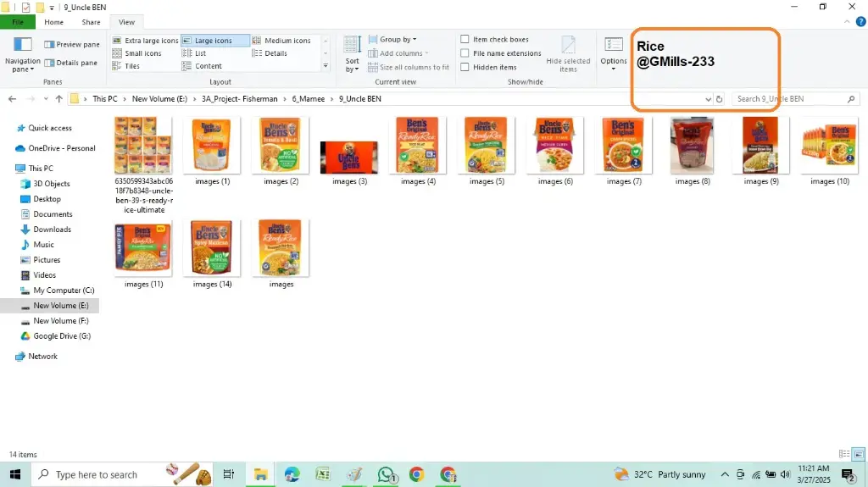Viewport: 868px width, 487px height.
Task: Open the Home ribbon tab
Action: tap(53, 22)
